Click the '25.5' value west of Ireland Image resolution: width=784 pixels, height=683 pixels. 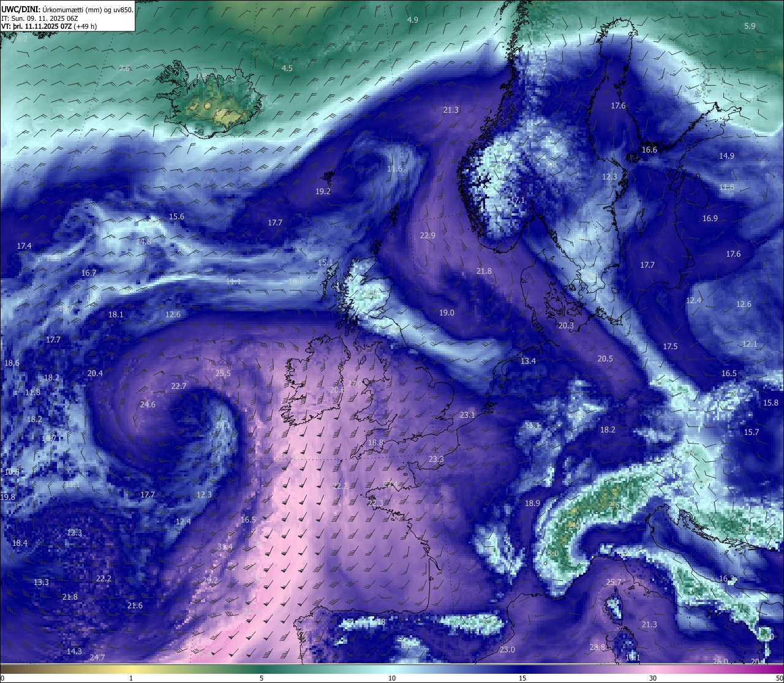pyautogui.click(x=223, y=373)
